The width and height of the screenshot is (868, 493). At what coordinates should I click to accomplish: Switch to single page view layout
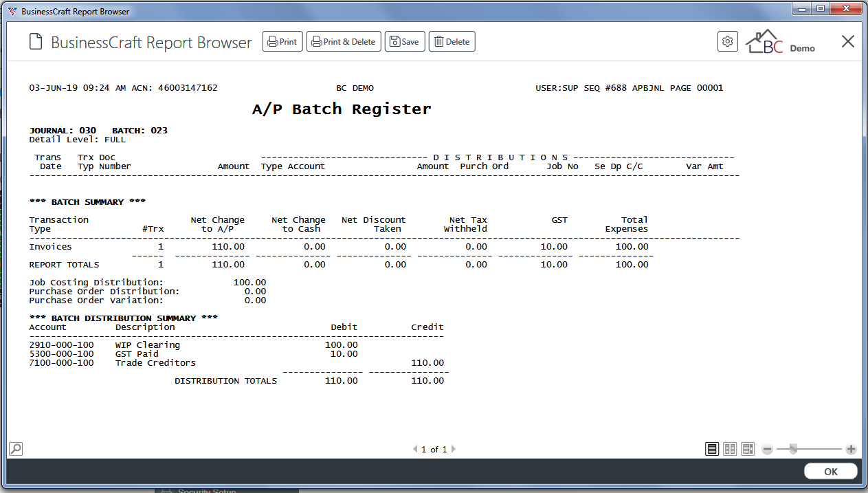click(x=712, y=449)
